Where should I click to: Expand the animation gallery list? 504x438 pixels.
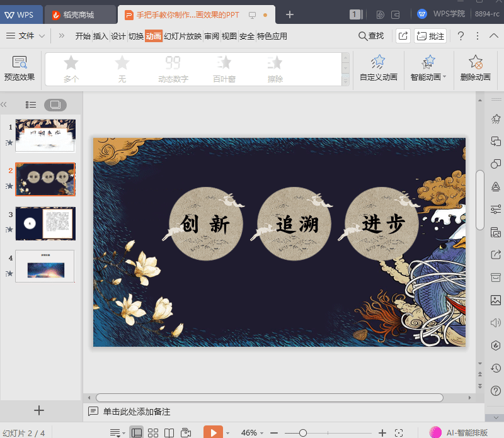(x=345, y=81)
